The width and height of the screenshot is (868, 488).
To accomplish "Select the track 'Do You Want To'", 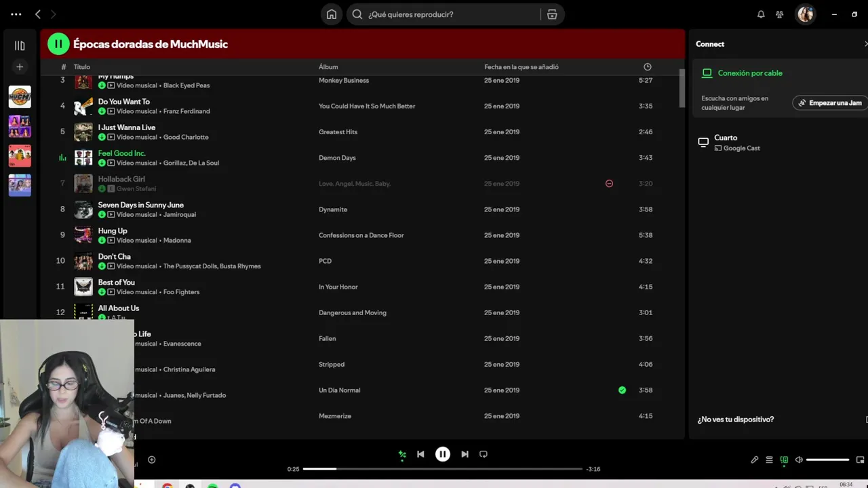I will [x=124, y=102].
